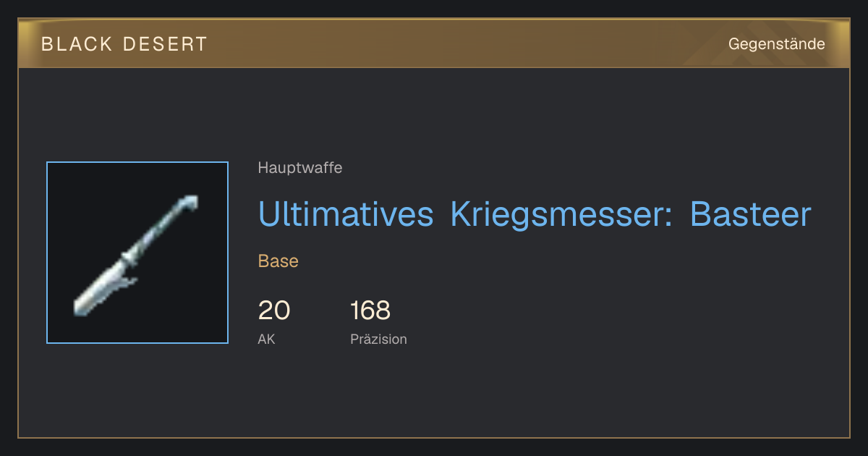This screenshot has width=868, height=456.
Task: Open the Ultimatives Kriegsmesser: Basteer title
Action: click(535, 214)
